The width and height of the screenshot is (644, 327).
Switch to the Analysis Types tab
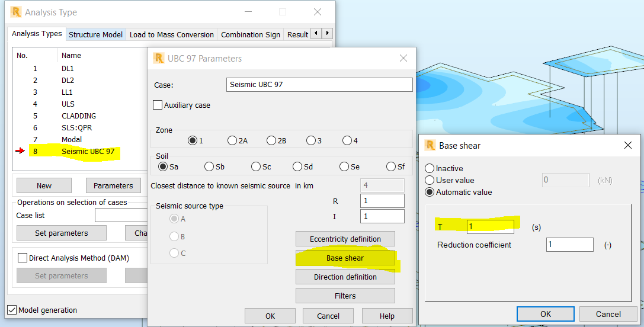click(37, 34)
